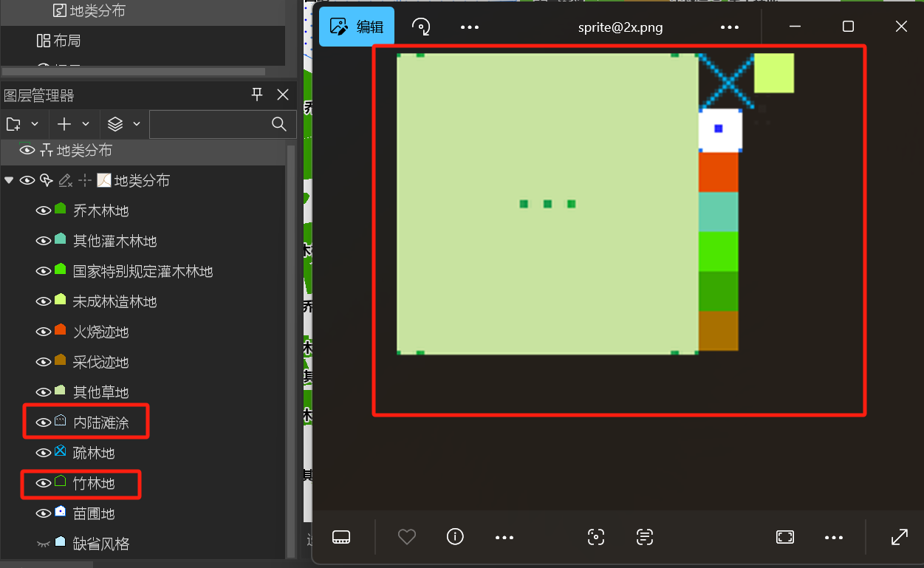
Task: Click the layer search input field
Action: [x=211, y=124]
